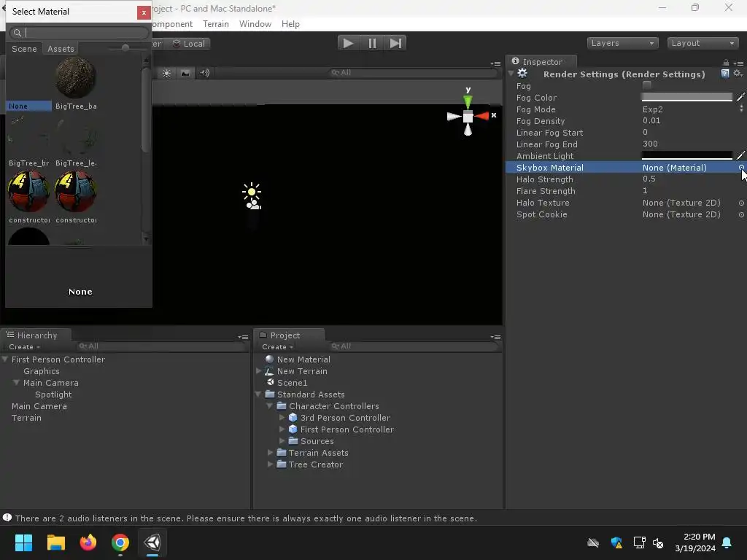This screenshot has height=560, width=747.
Task: Choose the BigTree_le material thumbnail
Action: [75, 136]
